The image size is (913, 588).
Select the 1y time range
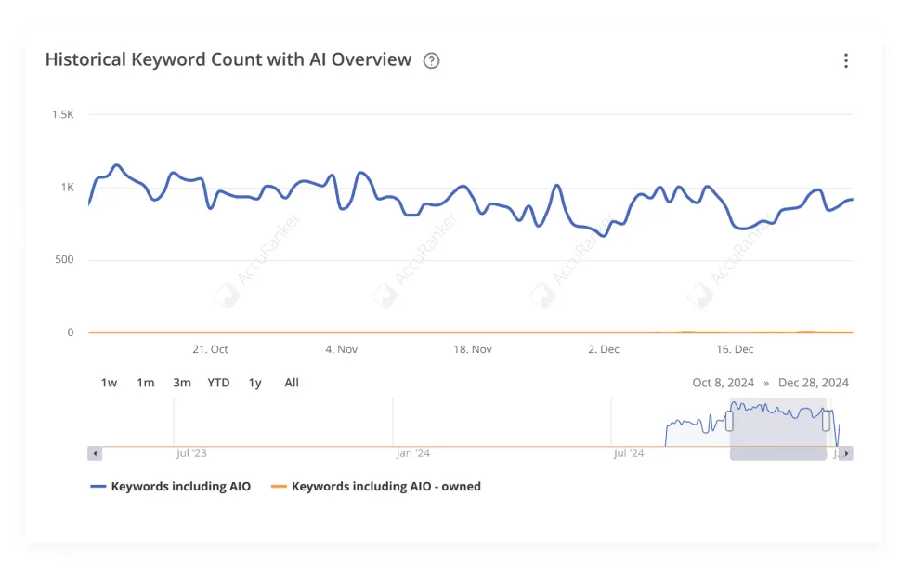(254, 383)
